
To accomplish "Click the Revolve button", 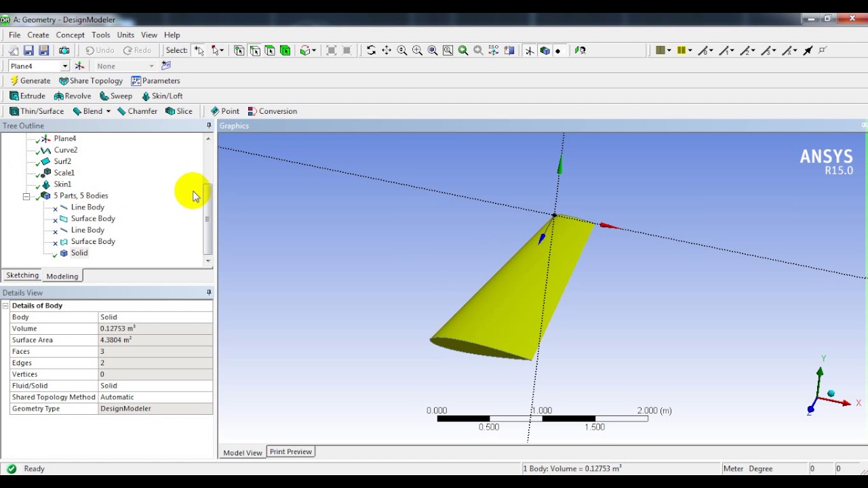I will click(x=72, y=96).
